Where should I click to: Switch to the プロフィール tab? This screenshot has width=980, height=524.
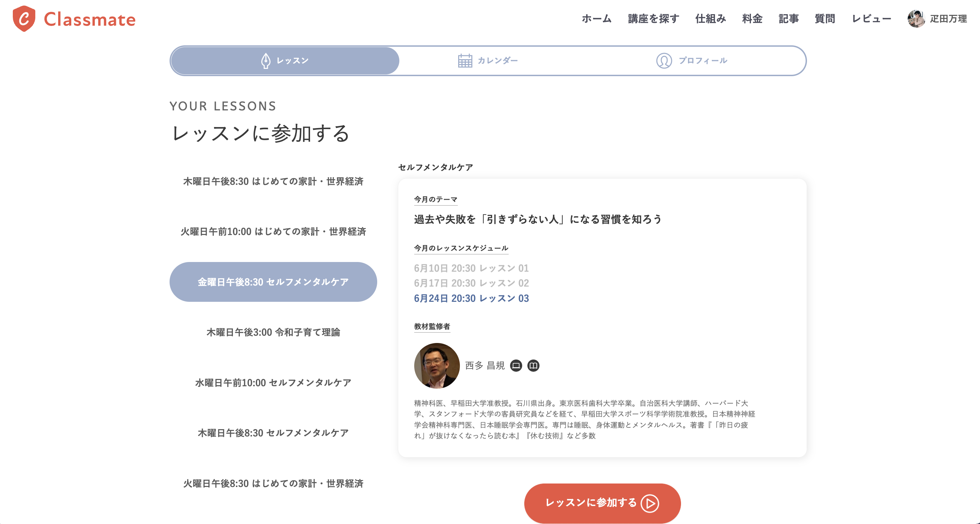(x=692, y=61)
